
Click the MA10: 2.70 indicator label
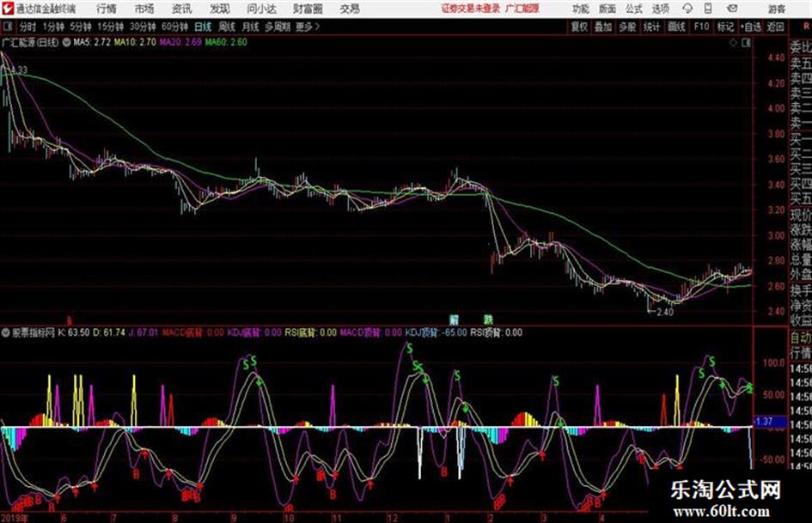point(135,42)
